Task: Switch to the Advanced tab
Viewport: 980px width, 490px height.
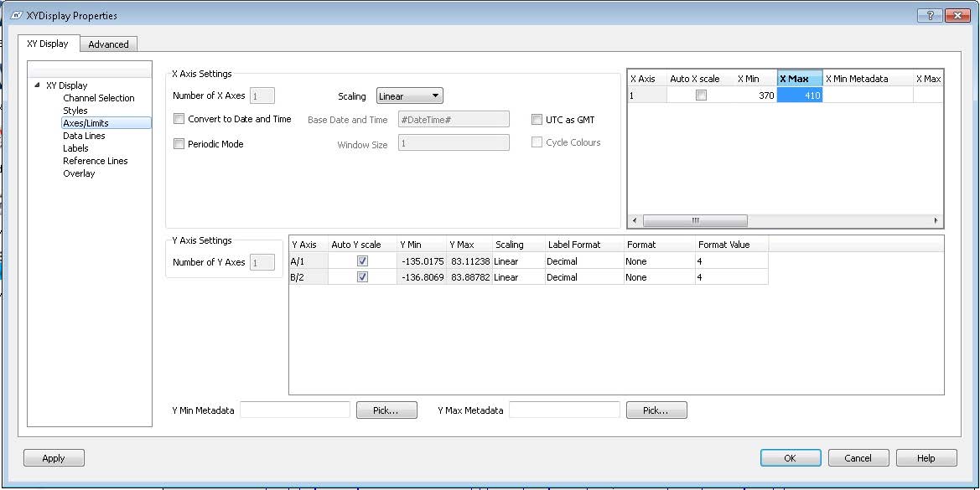Action: 109,44
